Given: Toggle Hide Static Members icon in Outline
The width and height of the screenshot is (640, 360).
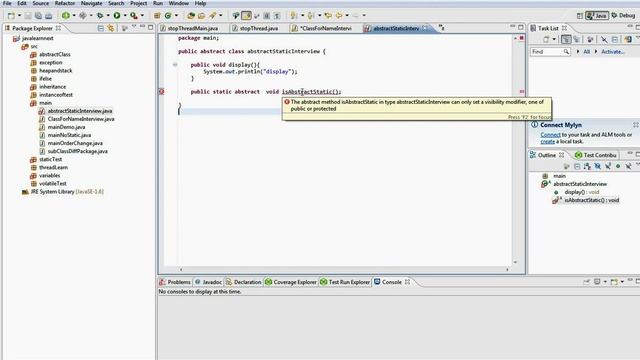Looking at the screenshot, I should 608,166.
